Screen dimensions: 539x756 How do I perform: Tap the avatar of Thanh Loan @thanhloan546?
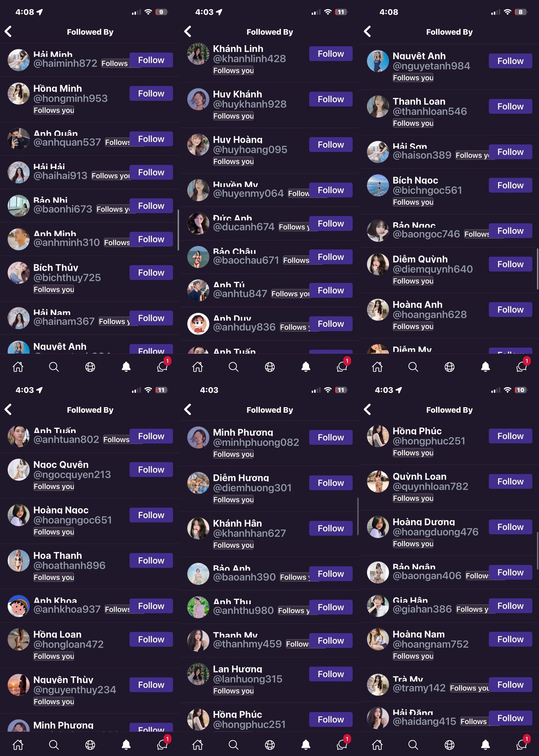coord(378,106)
